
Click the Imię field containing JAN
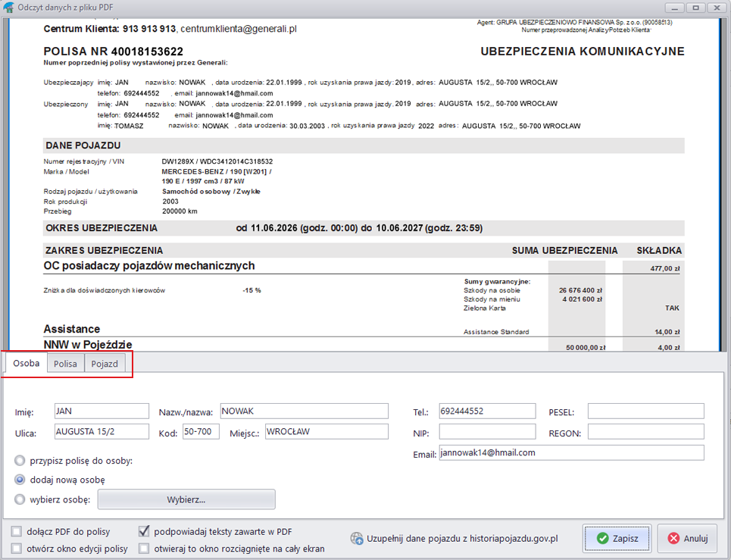coord(102,411)
